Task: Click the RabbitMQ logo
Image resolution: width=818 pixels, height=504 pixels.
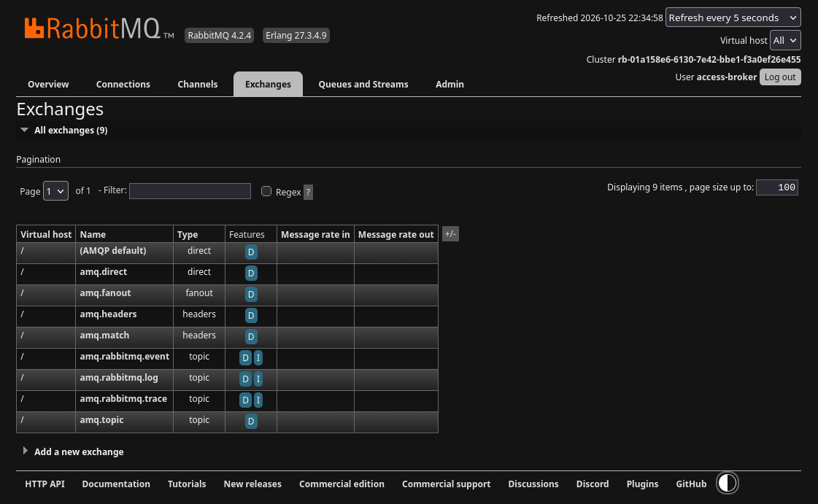Action: (99, 28)
